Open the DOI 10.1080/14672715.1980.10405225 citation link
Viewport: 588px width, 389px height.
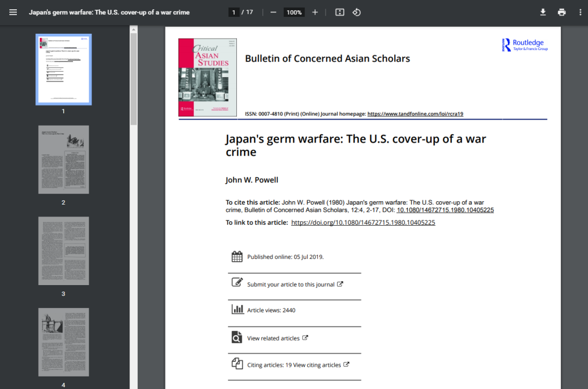[445, 210]
